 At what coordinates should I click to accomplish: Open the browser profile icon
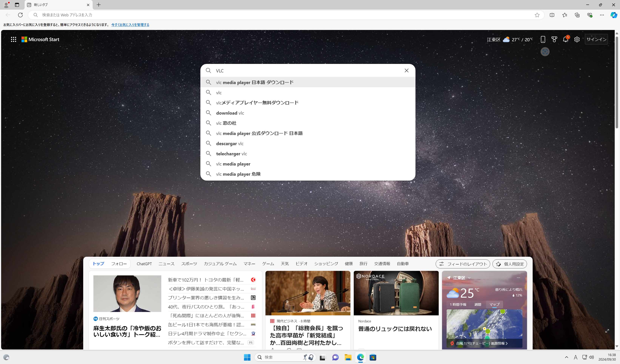pyautogui.click(x=6, y=5)
